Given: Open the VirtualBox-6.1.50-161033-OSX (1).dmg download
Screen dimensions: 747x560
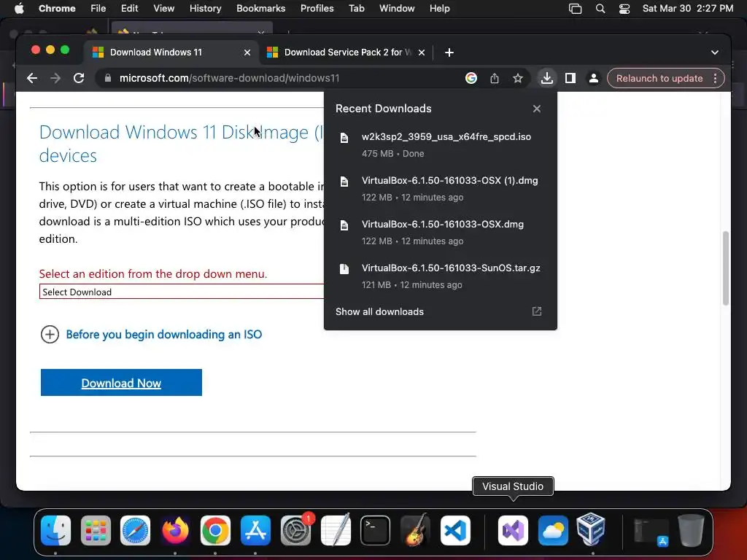Looking at the screenshot, I should tap(440, 189).
